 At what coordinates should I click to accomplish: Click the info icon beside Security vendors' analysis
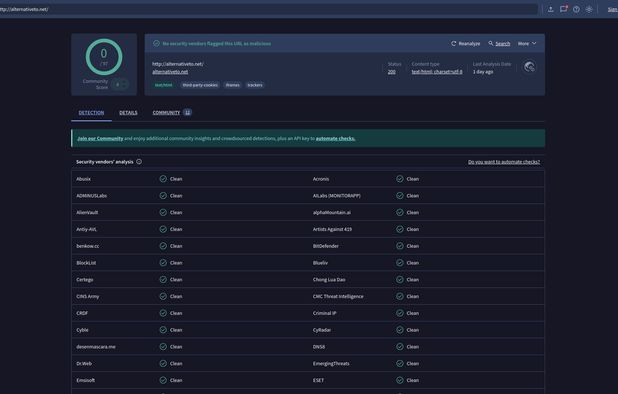point(139,162)
